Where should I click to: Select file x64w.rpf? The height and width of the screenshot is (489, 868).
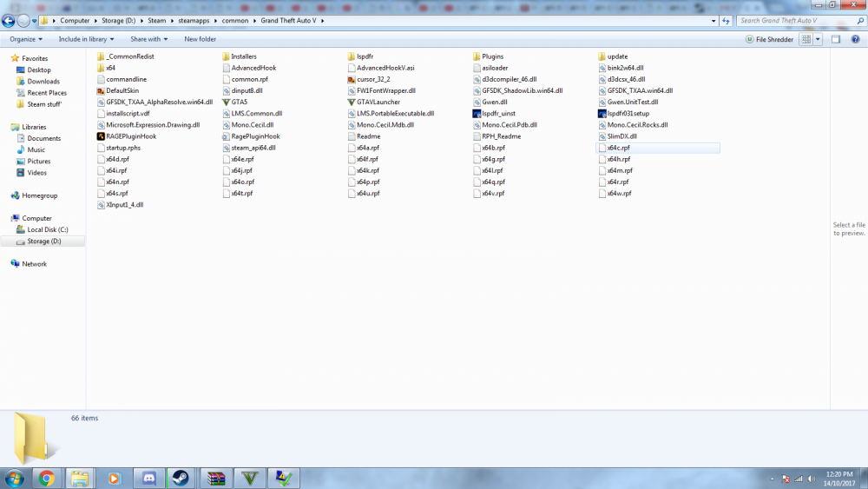coord(614,194)
